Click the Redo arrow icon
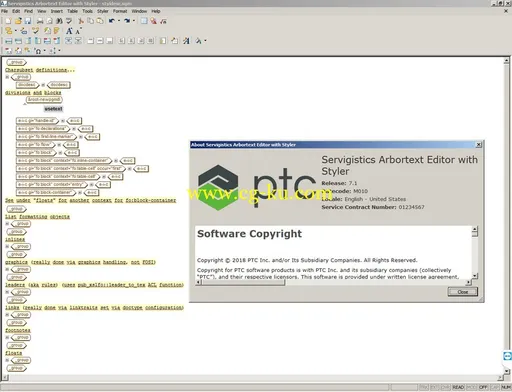The width and height of the screenshot is (512, 392). pos(127,21)
